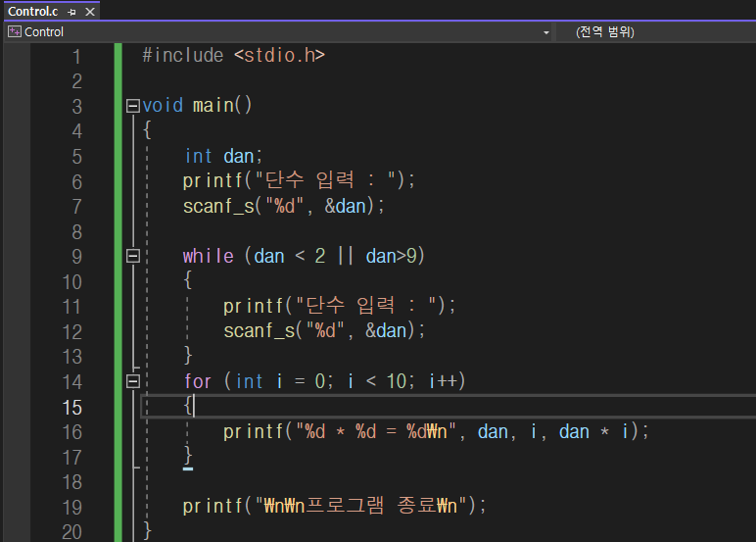Click scanf_s call on line 7
The image size is (756, 542).
pyautogui.click(x=284, y=206)
